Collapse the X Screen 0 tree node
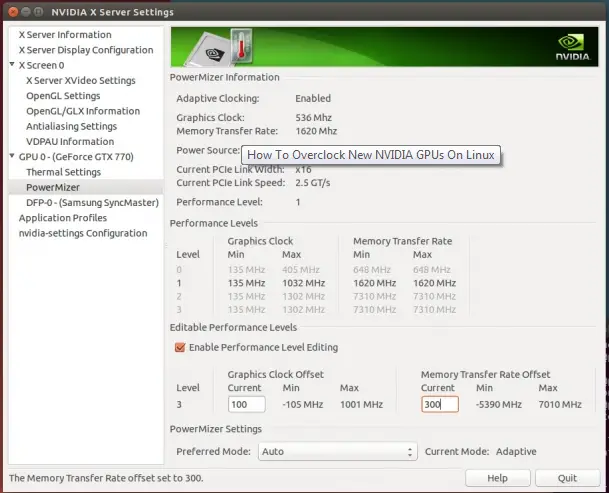609x493 pixels. [12, 64]
